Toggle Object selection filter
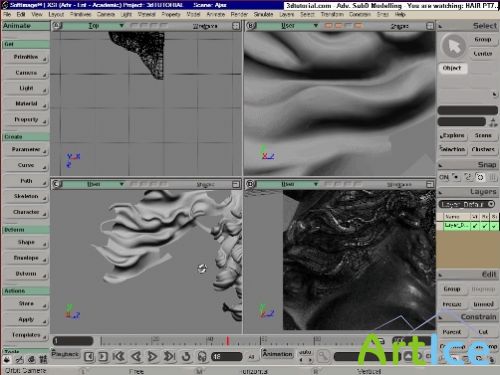500x375 pixels. [x=452, y=68]
